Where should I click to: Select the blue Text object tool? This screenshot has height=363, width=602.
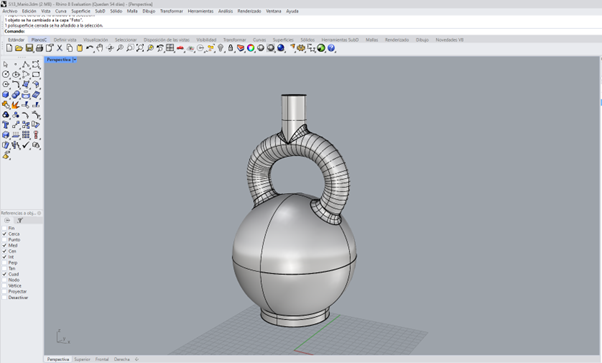click(5, 125)
